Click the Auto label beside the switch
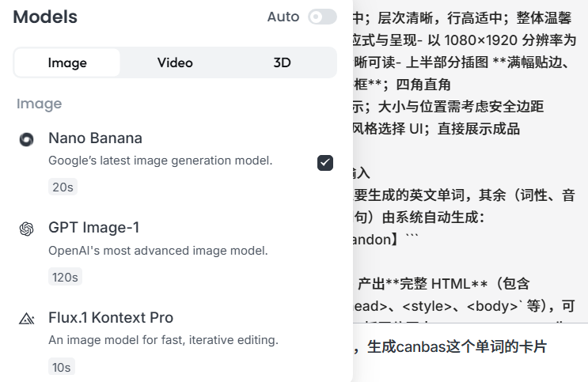Screen dimensions: 588x382 (283, 17)
